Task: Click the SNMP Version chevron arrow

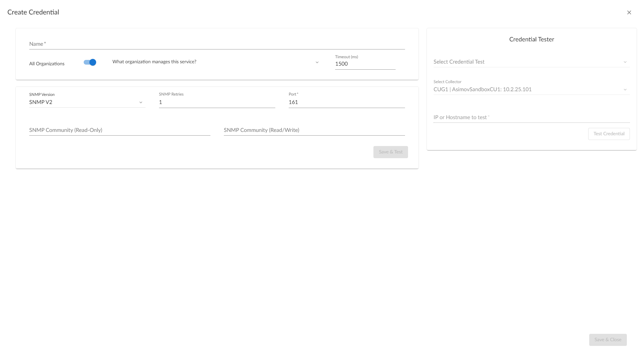Action: click(141, 102)
